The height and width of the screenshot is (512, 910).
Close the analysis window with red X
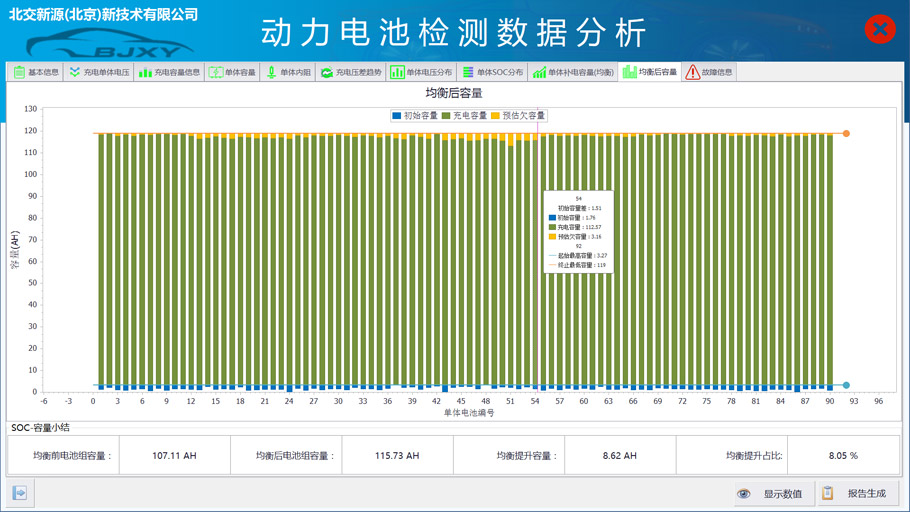[879, 29]
